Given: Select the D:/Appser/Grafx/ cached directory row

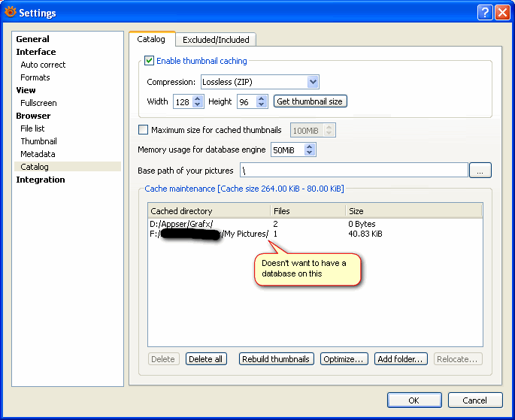Looking at the screenshot, I should tap(182, 224).
